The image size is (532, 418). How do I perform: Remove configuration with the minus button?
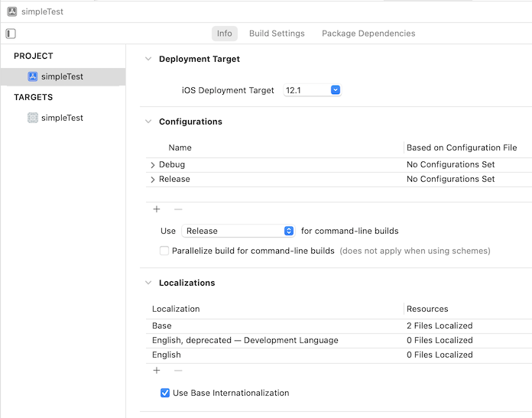[178, 209]
